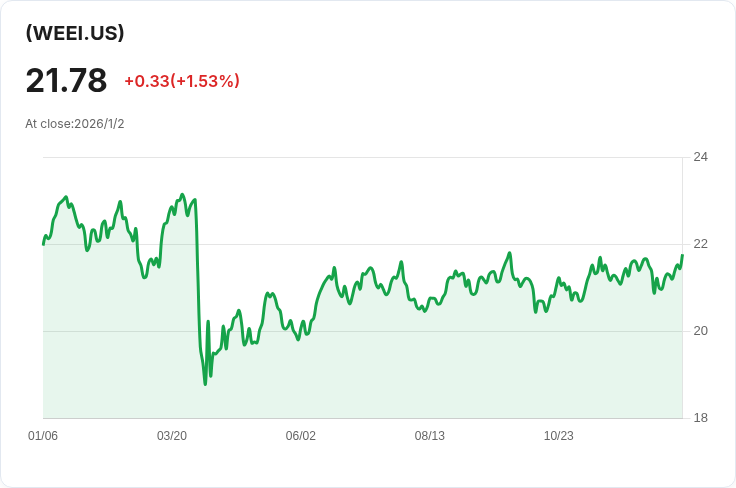The height and width of the screenshot is (488, 736).
Task: Select the 20 label on the price axis
Action: coord(700,331)
